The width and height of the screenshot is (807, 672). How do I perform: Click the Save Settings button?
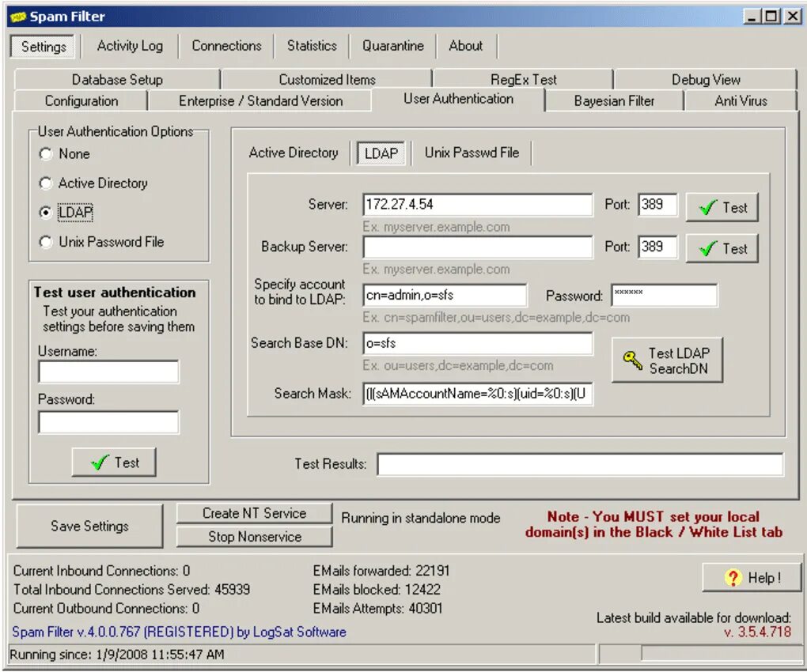pyautogui.click(x=89, y=526)
